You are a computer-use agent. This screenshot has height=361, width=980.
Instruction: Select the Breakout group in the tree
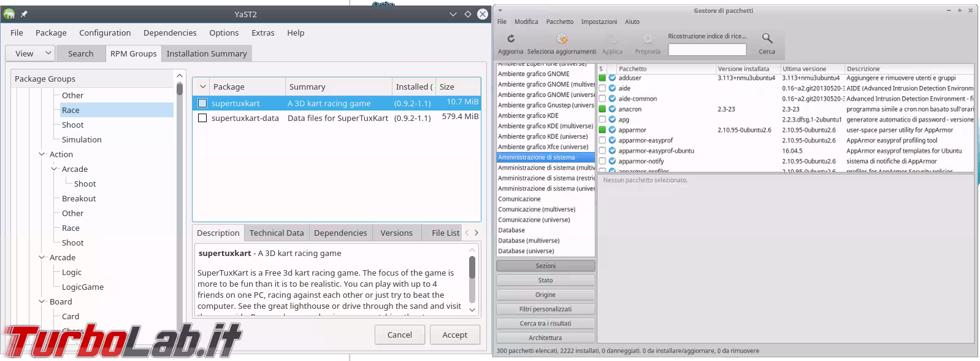(78, 198)
